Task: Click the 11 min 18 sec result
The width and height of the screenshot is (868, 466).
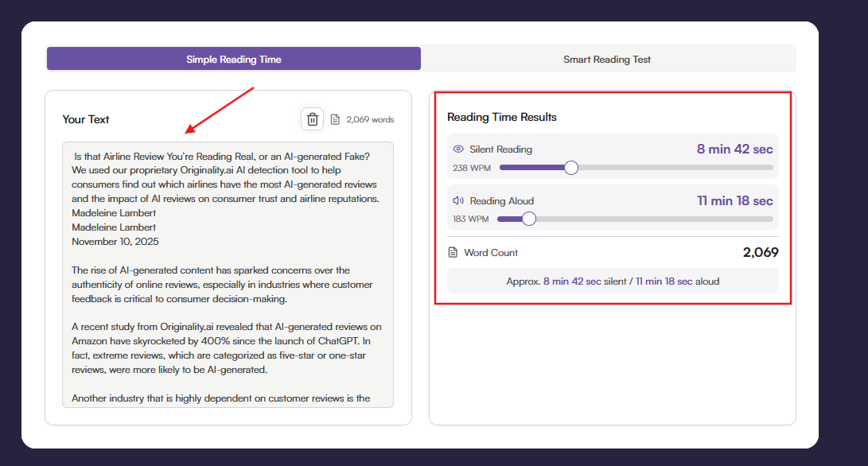Action: tap(734, 200)
